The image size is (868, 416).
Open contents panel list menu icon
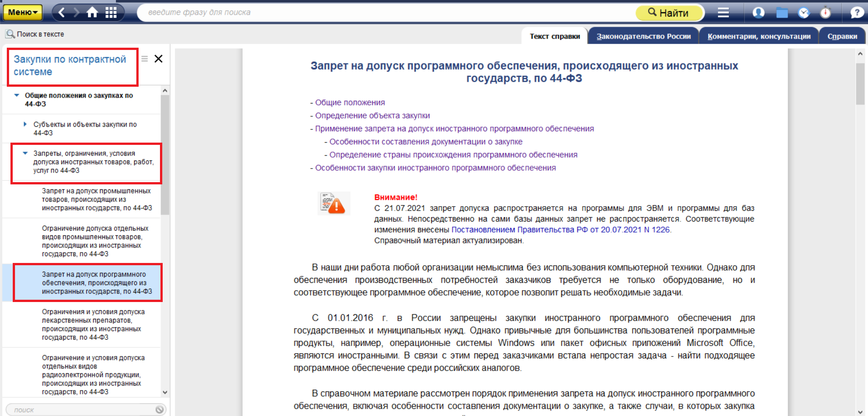coord(145,59)
